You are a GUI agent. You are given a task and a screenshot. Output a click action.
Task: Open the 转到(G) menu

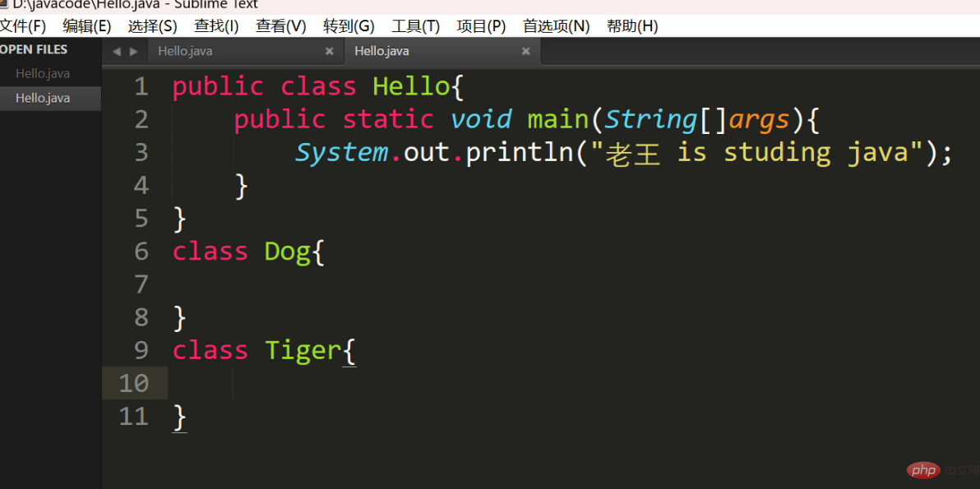tap(349, 26)
